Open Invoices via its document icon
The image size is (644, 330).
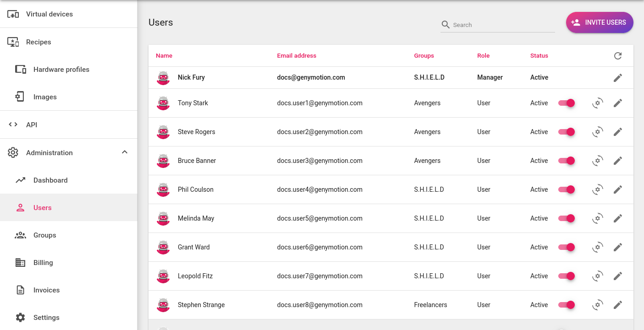pos(20,290)
